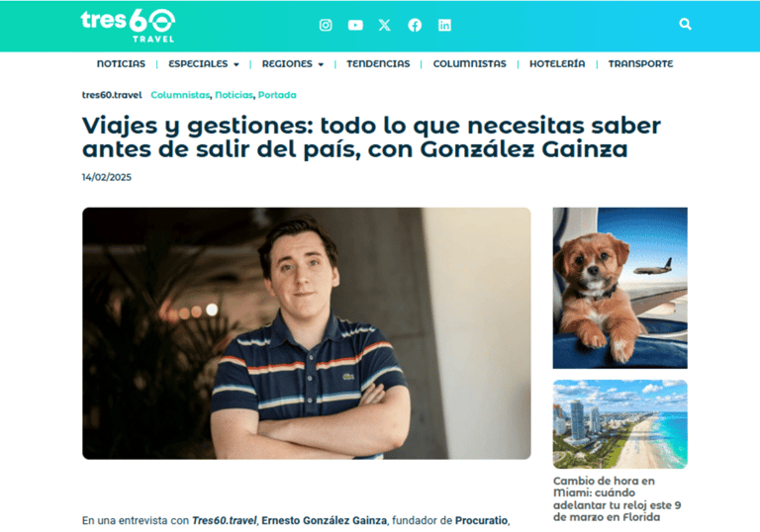Go to the Hotelería section
This screenshot has height=532, width=760.
[557, 63]
